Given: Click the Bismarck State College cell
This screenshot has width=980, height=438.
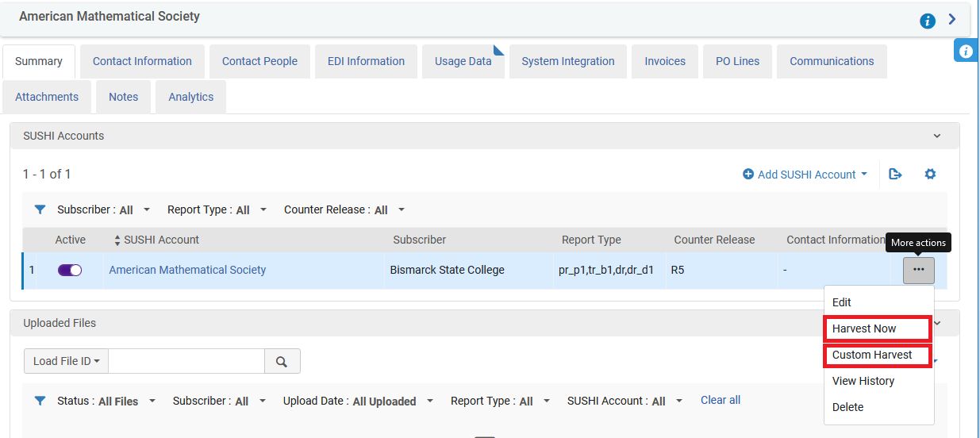Looking at the screenshot, I should point(468,271).
